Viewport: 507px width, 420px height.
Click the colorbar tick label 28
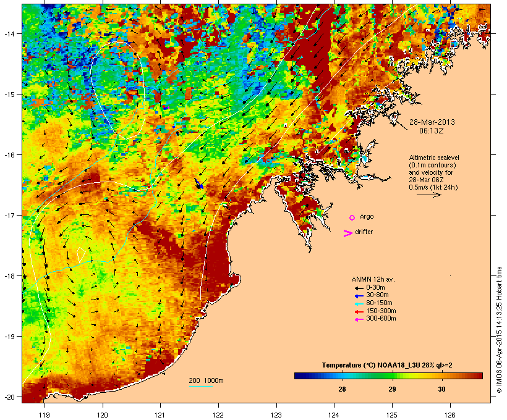[342, 389]
